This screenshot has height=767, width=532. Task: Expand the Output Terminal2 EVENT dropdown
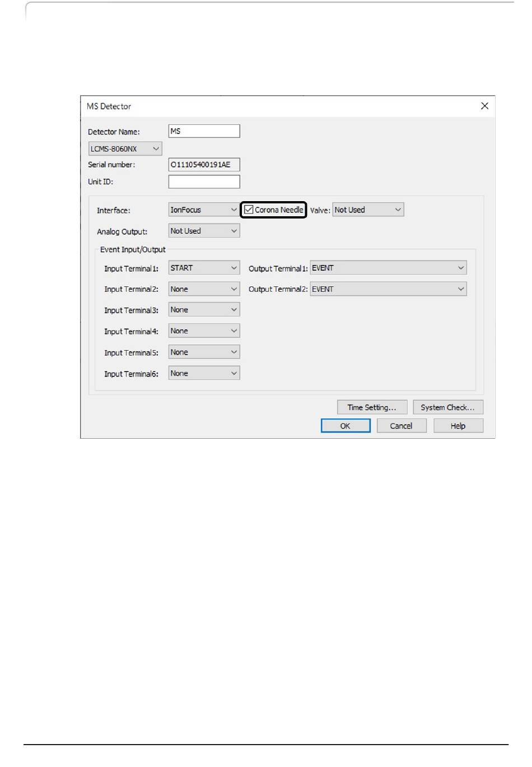pos(389,289)
